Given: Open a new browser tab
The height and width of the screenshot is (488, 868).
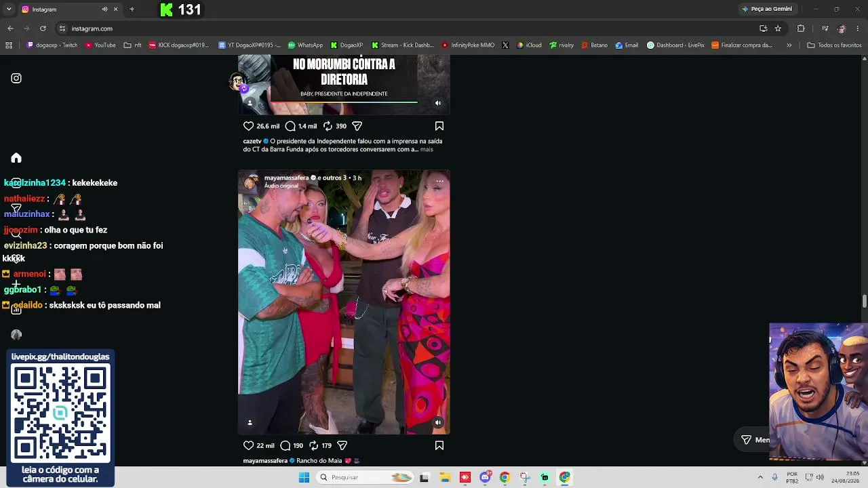Looking at the screenshot, I should [x=132, y=9].
